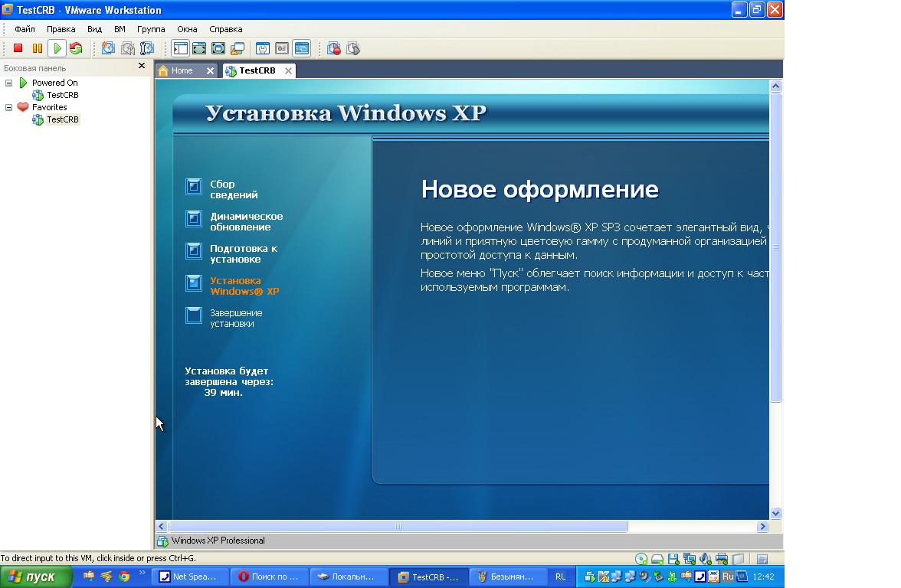Click the vertical scrollbar up arrow
This screenshot has width=901, height=588.
point(775,86)
